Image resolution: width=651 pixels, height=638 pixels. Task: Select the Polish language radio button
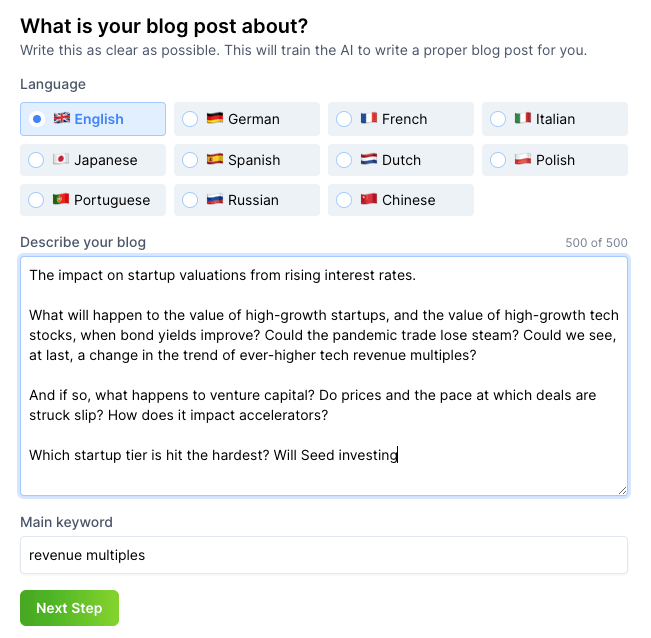coord(498,160)
